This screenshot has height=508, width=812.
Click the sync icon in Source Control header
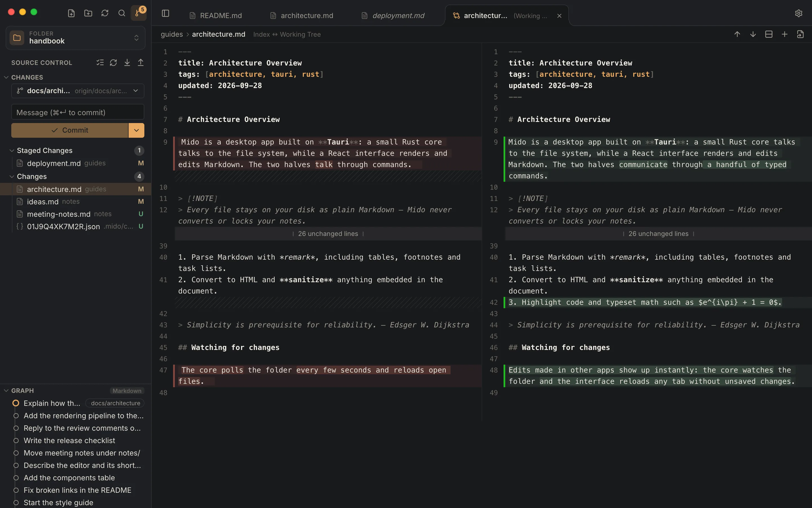113,62
